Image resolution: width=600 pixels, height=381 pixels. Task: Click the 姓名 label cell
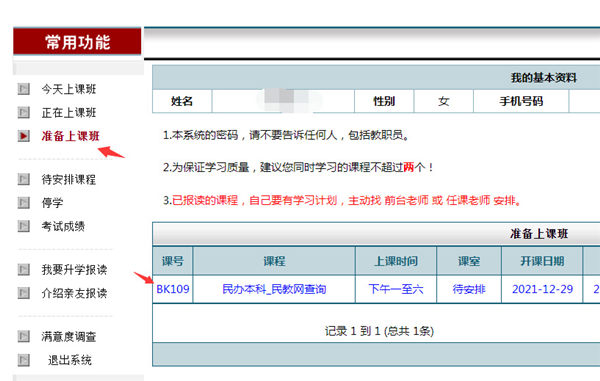point(182,101)
